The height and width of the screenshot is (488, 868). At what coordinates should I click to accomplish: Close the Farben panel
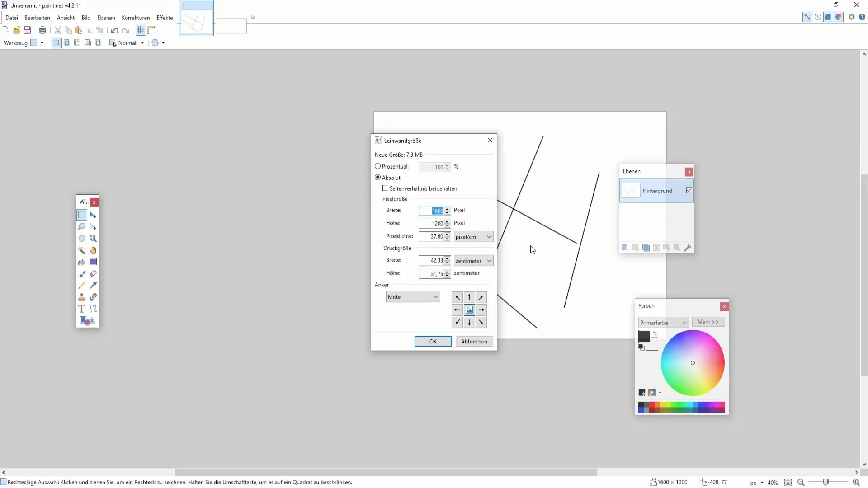tap(724, 307)
